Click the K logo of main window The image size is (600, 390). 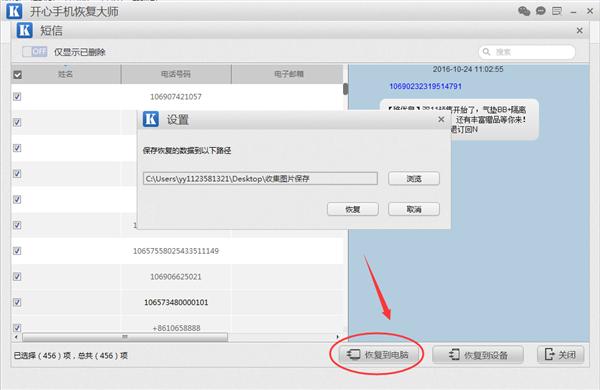(x=14, y=11)
